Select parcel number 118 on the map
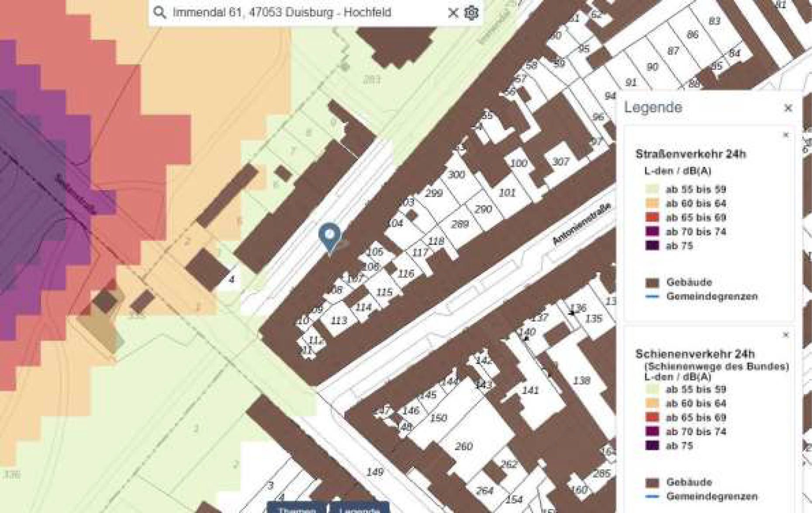Viewport: 812px width, 513px height. 436,241
